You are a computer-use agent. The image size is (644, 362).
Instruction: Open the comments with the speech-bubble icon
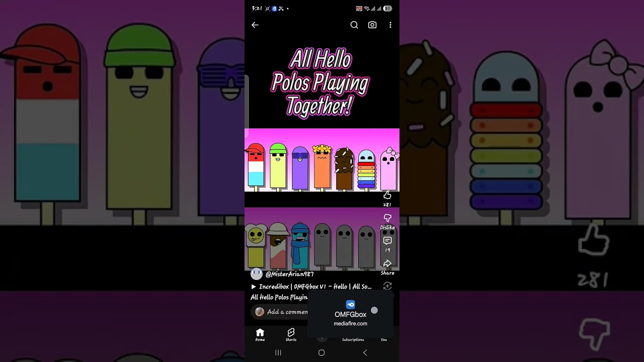tap(387, 241)
